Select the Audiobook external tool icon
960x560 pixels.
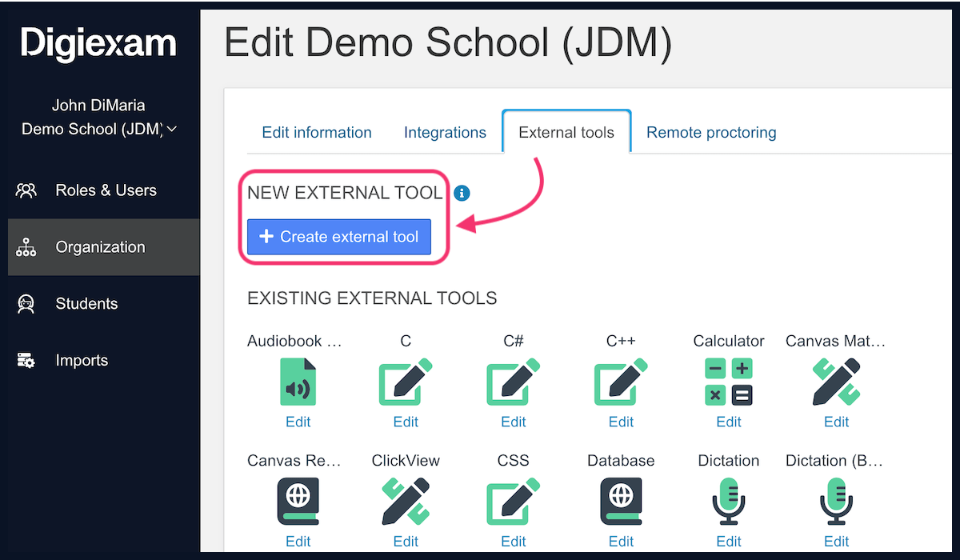(x=298, y=382)
